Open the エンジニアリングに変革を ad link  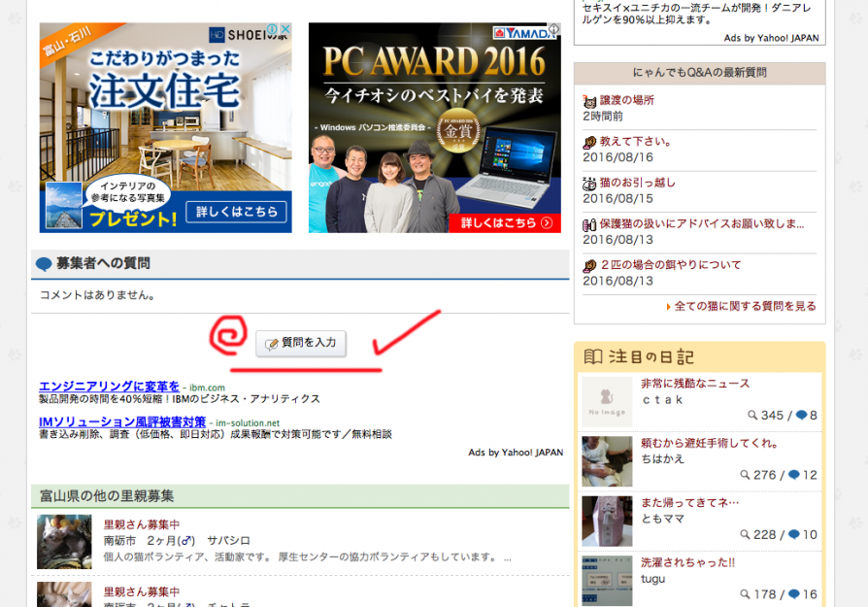tap(109, 386)
